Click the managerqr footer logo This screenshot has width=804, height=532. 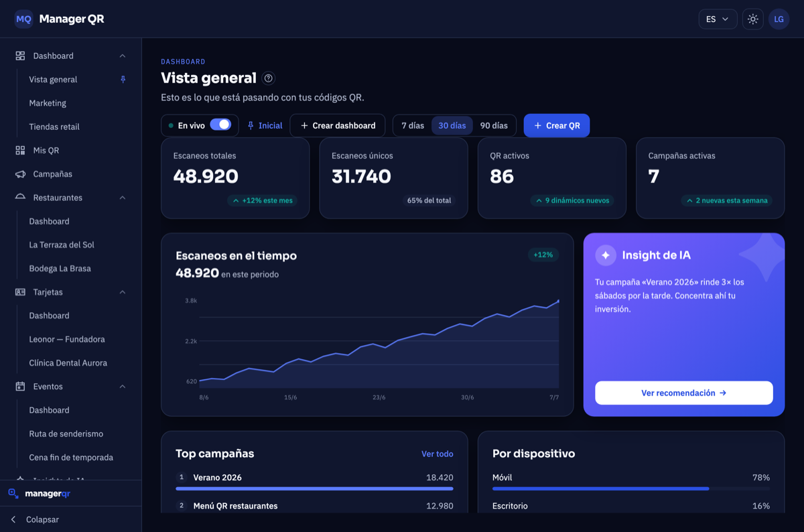(39, 494)
